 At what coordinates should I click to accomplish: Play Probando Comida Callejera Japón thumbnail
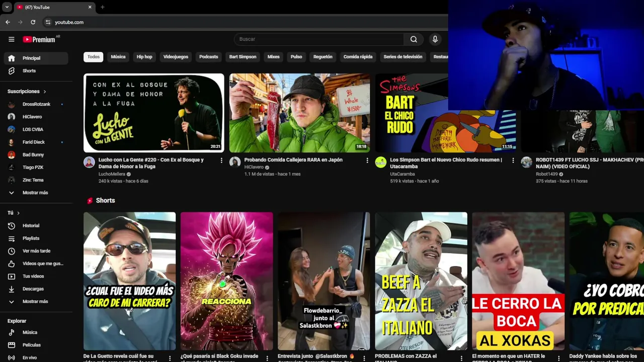tap(299, 113)
